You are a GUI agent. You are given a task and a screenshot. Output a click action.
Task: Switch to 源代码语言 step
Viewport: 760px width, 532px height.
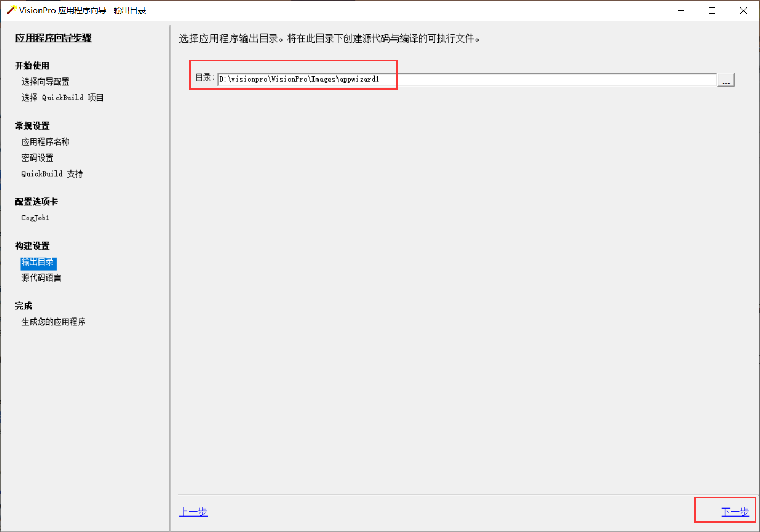pyautogui.click(x=41, y=277)
